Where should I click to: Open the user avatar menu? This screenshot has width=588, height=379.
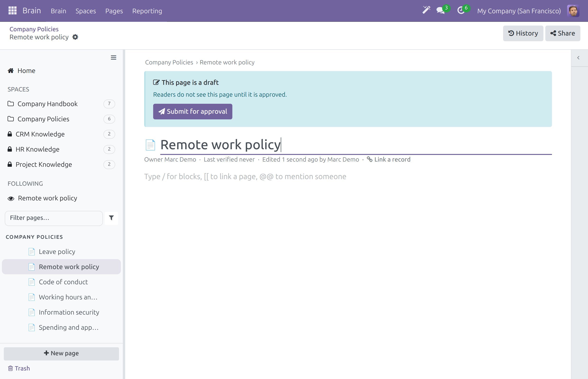tap(573, 11)
